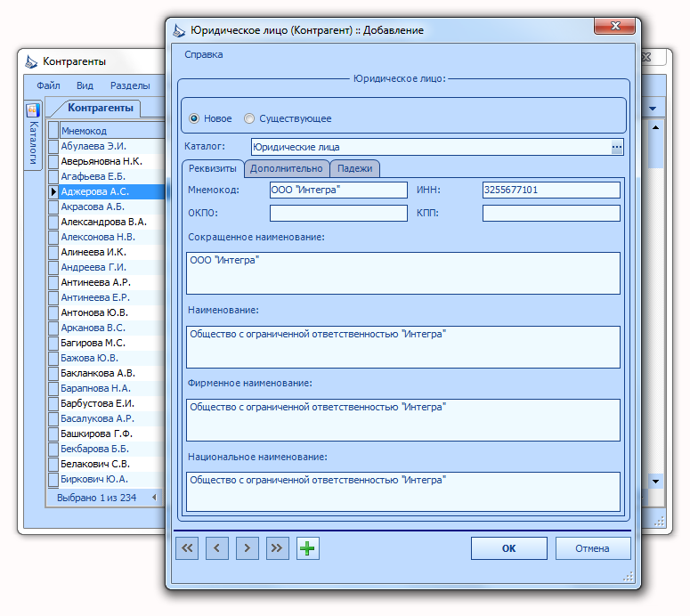This screenshot has width=690, height=616.
Task: Click the Фирменное наименование text area
Action: 403,420
